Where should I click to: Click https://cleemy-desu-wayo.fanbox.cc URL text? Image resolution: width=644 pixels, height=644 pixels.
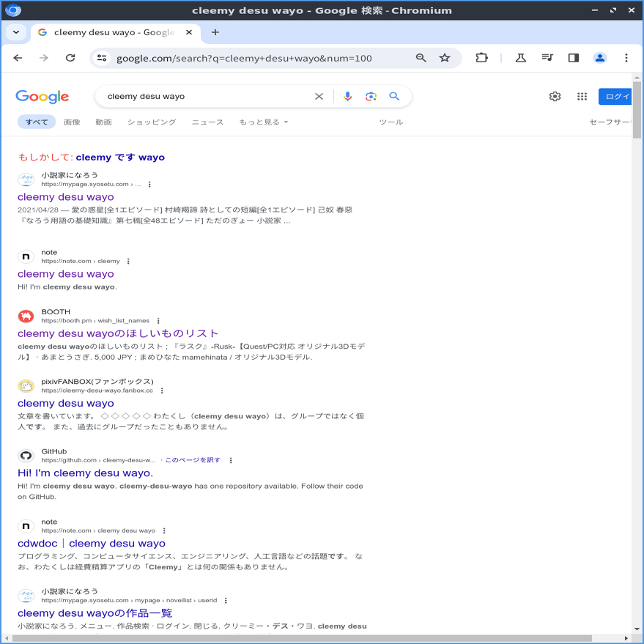(97, 391)
